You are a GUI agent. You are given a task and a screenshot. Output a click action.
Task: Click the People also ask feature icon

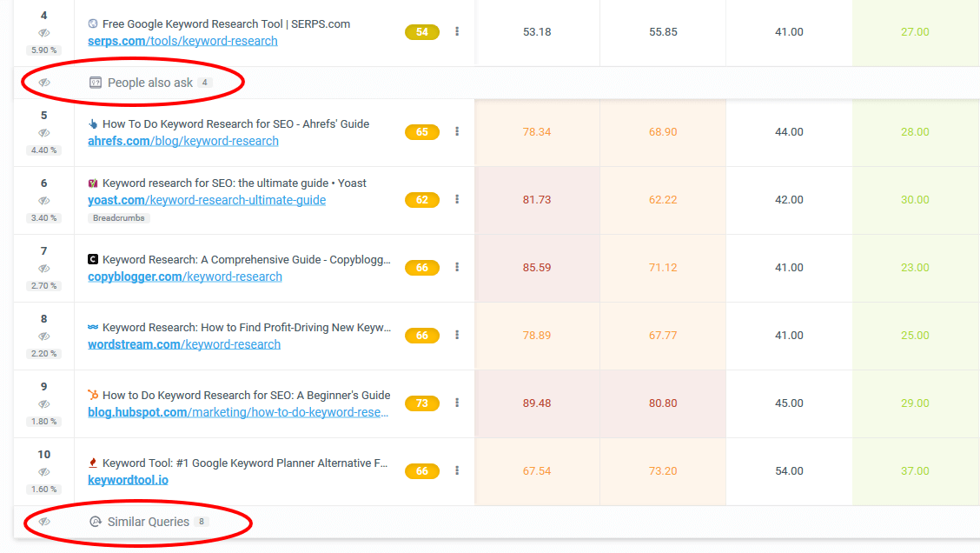[x=95, y=83]
